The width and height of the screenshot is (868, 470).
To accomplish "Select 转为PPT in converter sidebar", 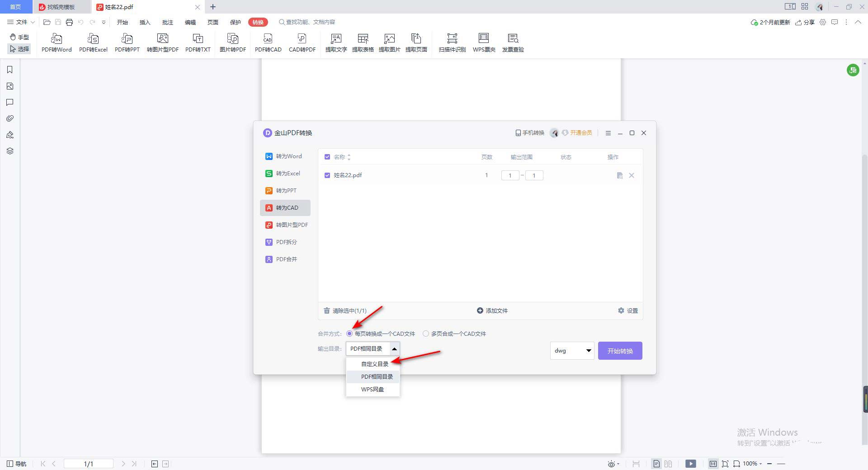I will click(x=285, y=191).
